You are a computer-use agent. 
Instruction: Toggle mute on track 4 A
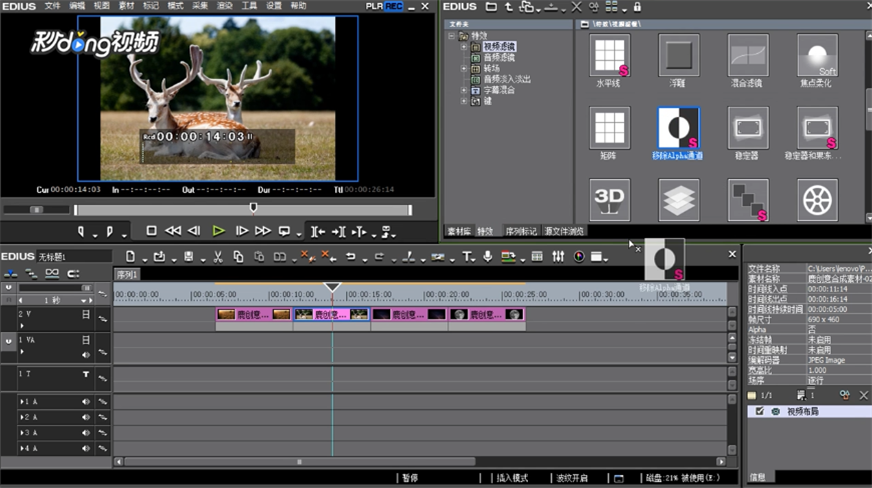point(86,448)
